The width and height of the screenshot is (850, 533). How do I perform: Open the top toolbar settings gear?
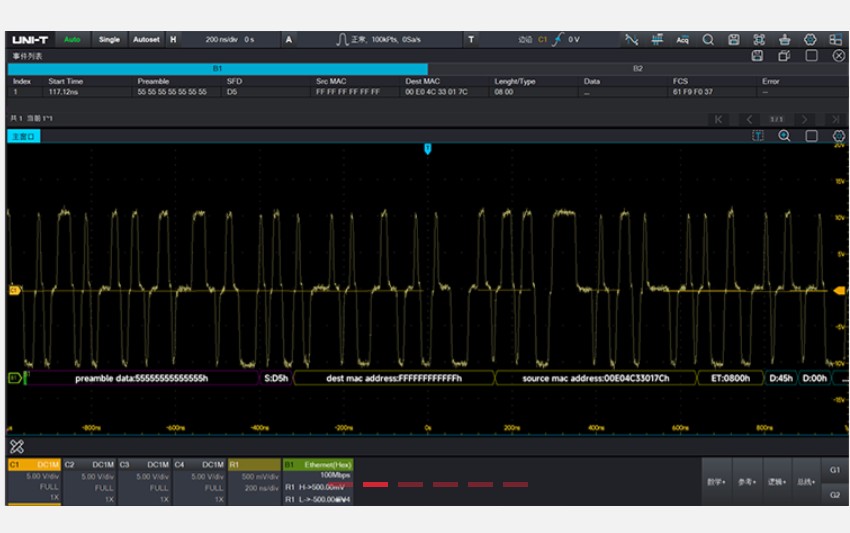[x=811, y=40]
